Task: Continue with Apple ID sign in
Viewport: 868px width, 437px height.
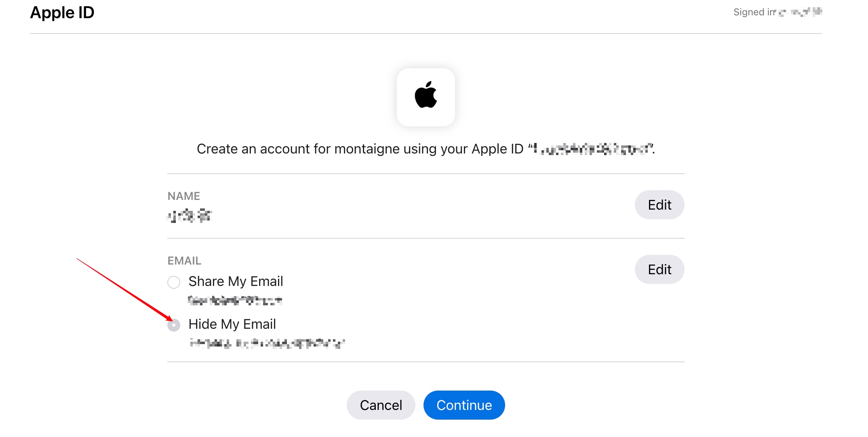Action: [x=464, y=405]
